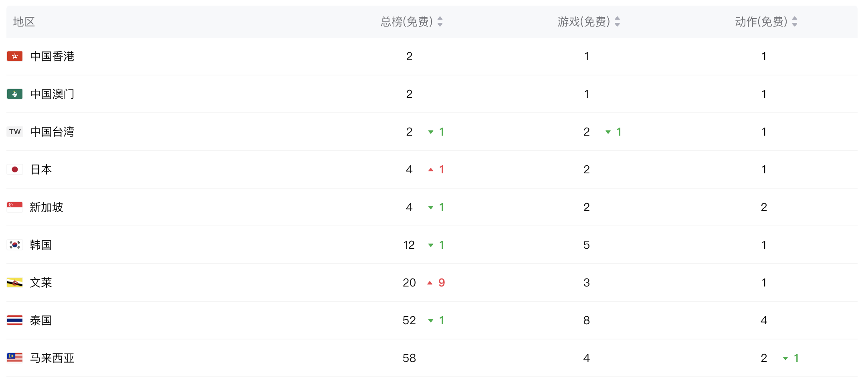This screenshot has height=382, width=868.
Task: Click the Malaysia flag icon
Action: coord(14,358)
